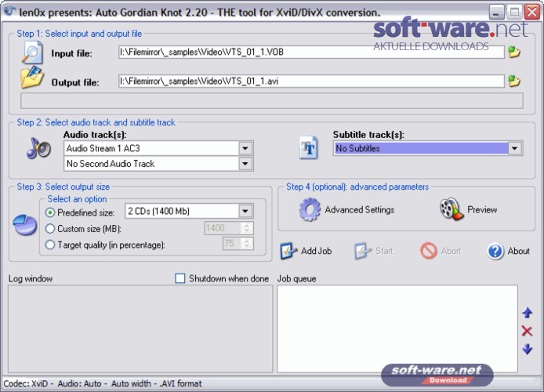This screenshot has height=392, width=544.
Task: Click the progress bar under Output file
Action: [272, 100]
